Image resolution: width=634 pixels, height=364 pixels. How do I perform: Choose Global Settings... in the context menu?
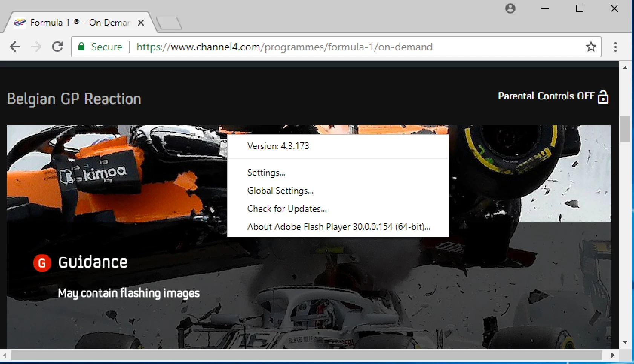coord(338,191)
